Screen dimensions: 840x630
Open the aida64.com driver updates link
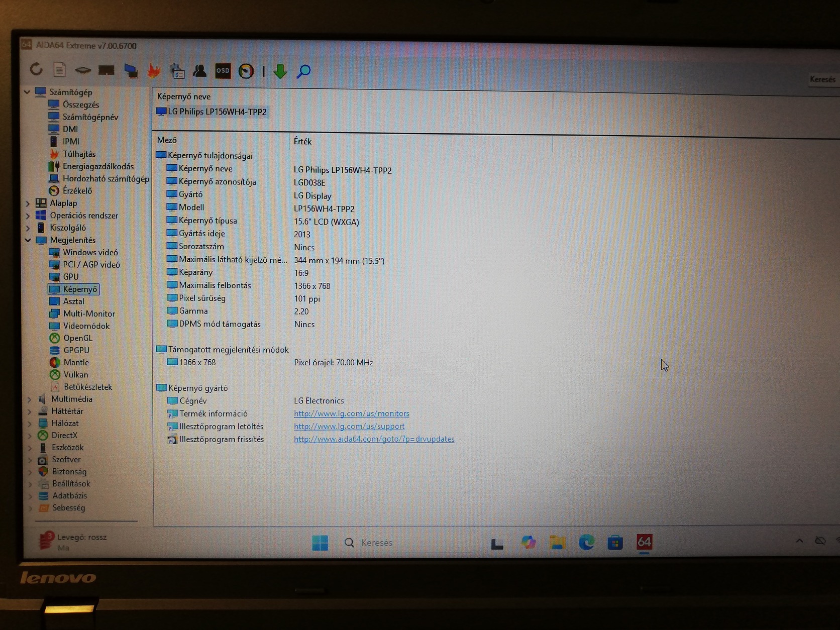[374, 439]
